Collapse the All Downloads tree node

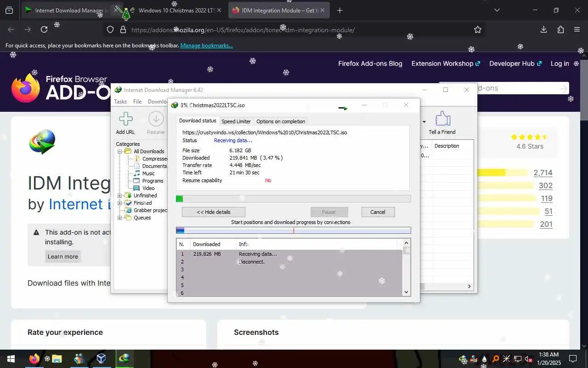[119, 151]
